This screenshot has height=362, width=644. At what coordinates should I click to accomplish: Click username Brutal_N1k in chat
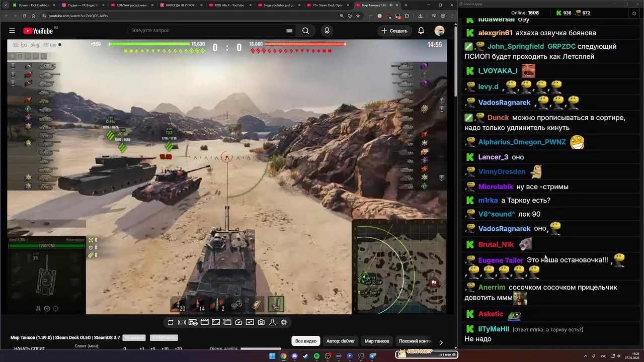tap(496, 244)
